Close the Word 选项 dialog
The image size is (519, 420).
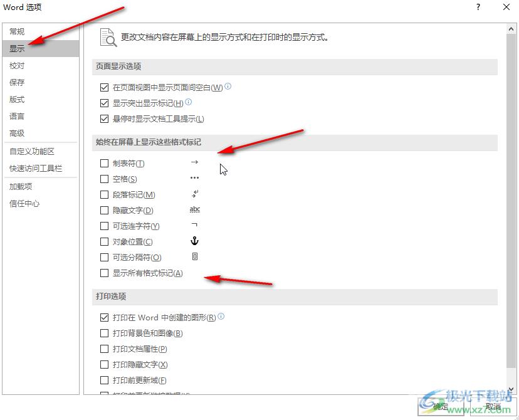(x=506, y=7)
